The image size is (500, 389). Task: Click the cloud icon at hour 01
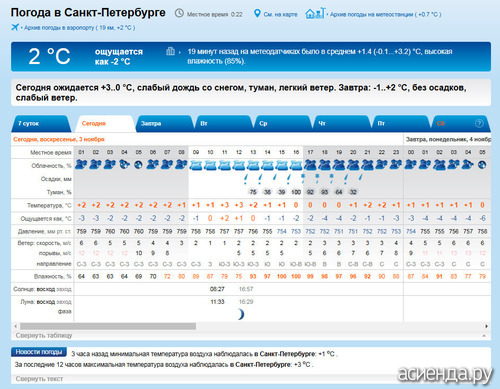[81, 164]
